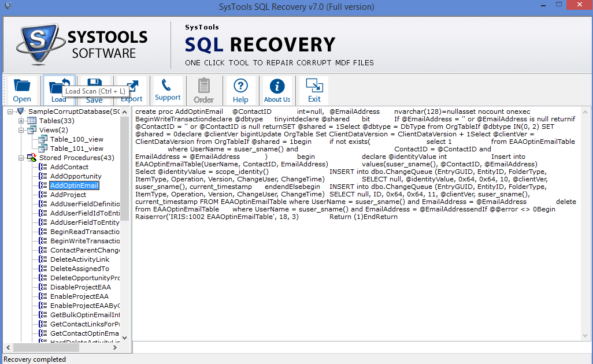Select the EnableProjectEAA procedure
This screenshot has height=364, width=593.
click(79, 297)
